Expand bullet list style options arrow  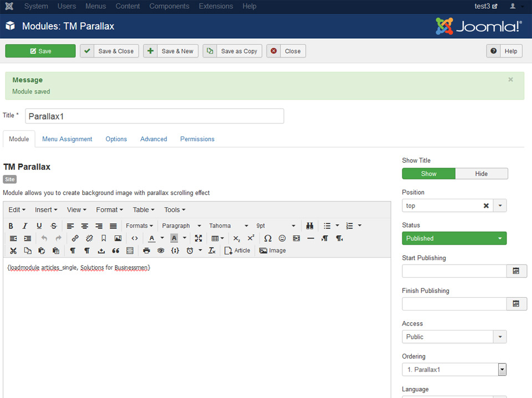click(337, 225)
